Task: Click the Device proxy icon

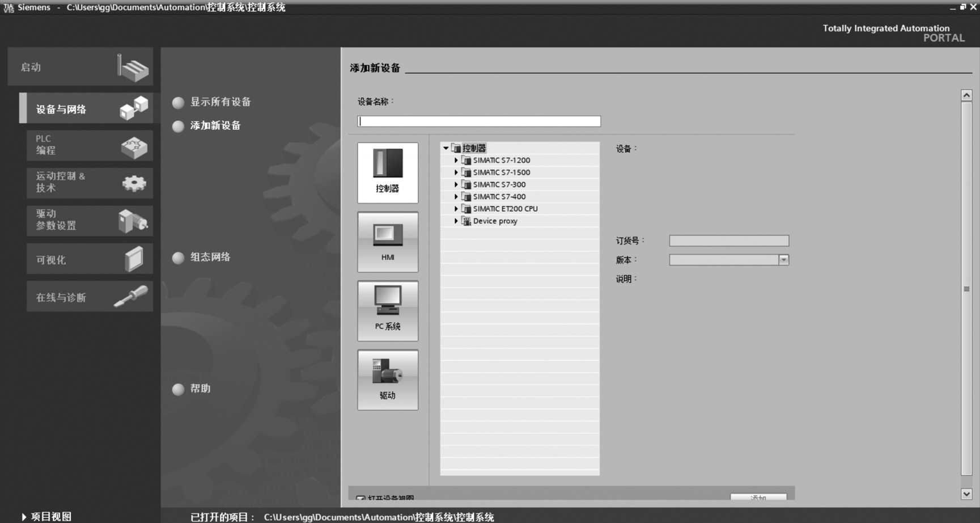Action: click(x=466, y=221)
